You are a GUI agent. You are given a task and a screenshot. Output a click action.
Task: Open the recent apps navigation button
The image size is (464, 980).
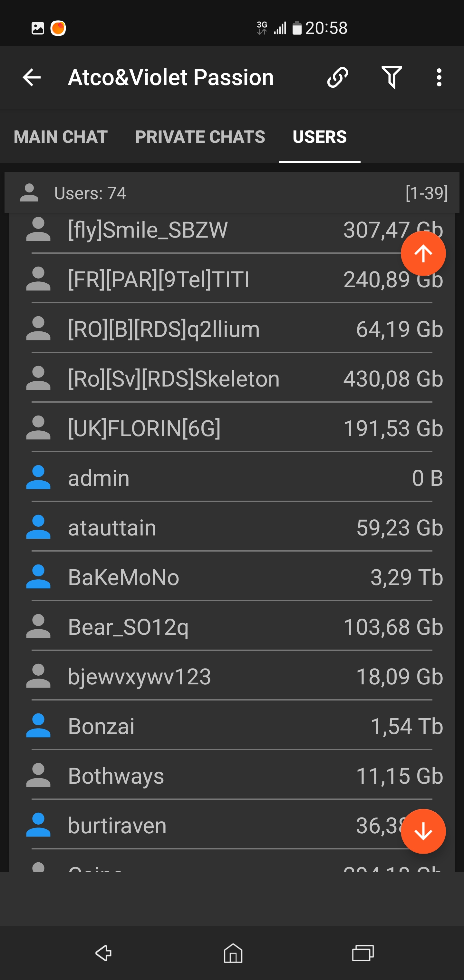[363, 953]
